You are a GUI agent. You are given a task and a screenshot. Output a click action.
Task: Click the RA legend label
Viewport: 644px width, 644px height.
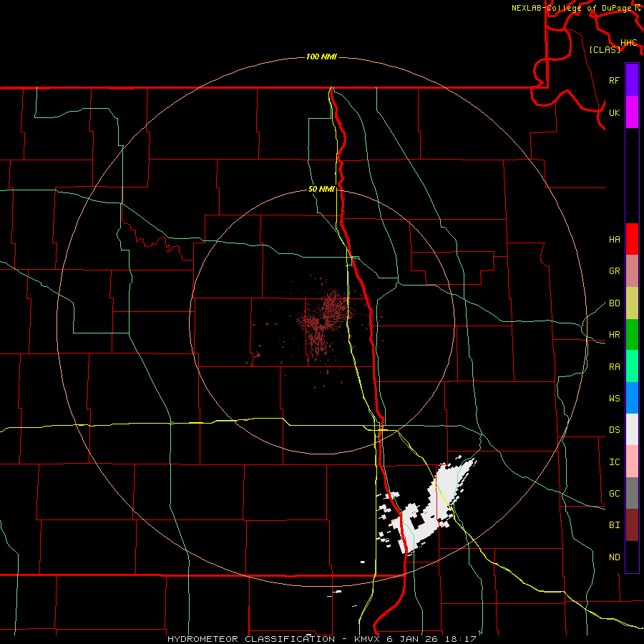[x=614, y=367]
